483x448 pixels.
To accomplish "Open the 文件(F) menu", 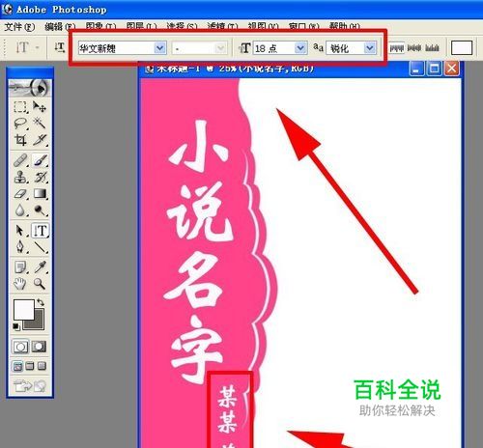I will [x=19, y=27].
